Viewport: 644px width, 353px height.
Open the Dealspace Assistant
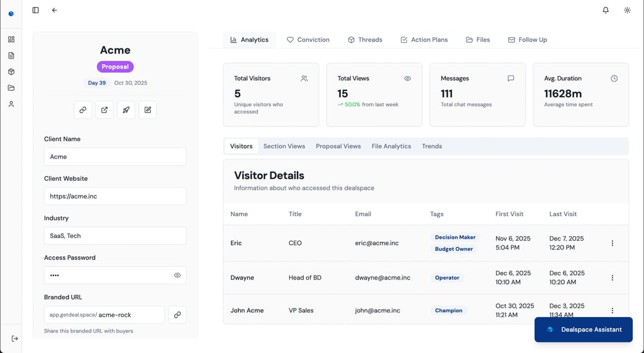[x=584, y=329]
